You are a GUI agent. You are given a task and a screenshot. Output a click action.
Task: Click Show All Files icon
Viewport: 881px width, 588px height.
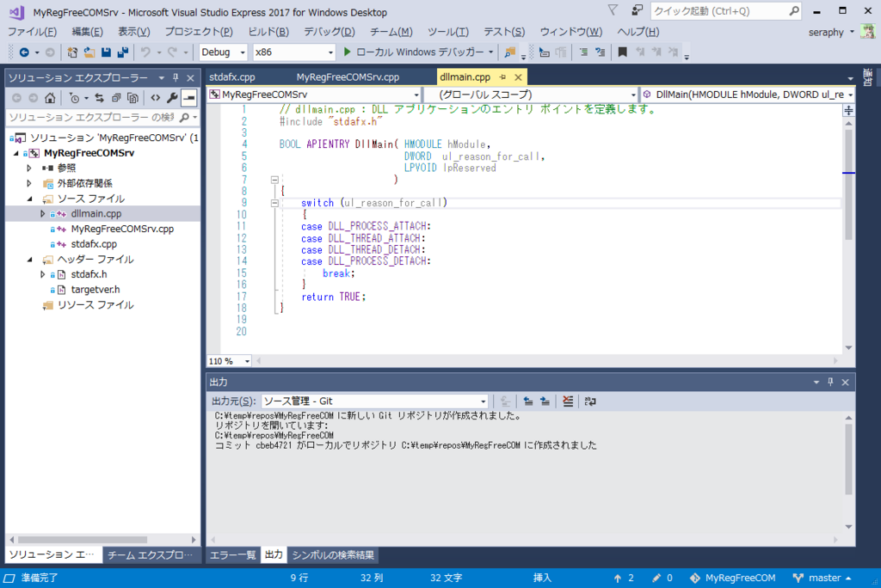[x=132, y=98]
